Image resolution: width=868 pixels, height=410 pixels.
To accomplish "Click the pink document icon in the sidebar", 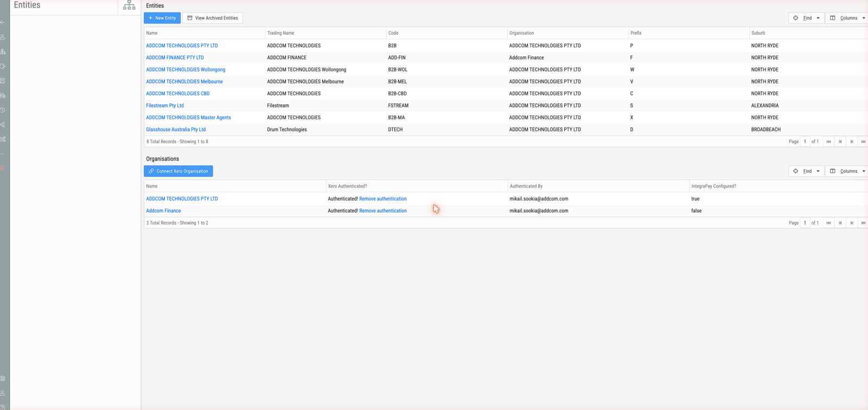I will tap(3, 169).
